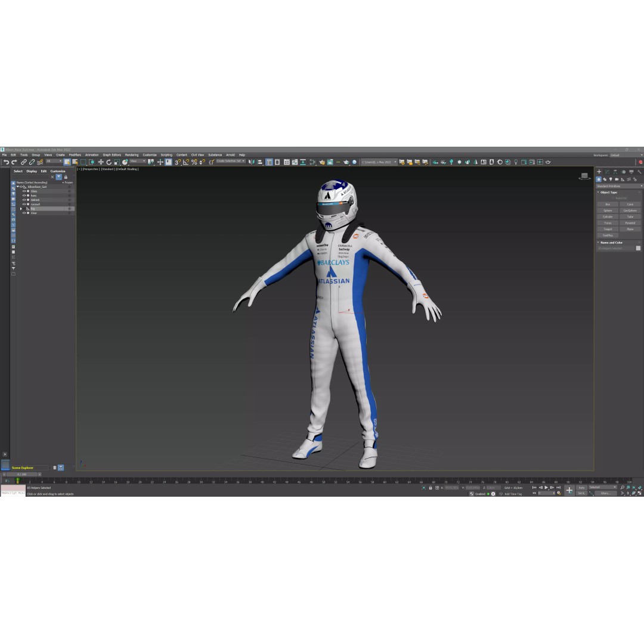Open project path dropdown

point(378,162)
